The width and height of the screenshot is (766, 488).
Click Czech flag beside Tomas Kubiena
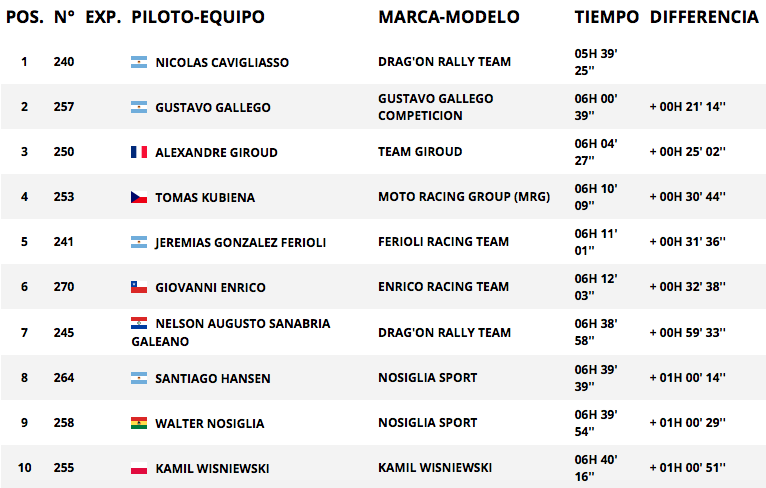tap(139, 197)
